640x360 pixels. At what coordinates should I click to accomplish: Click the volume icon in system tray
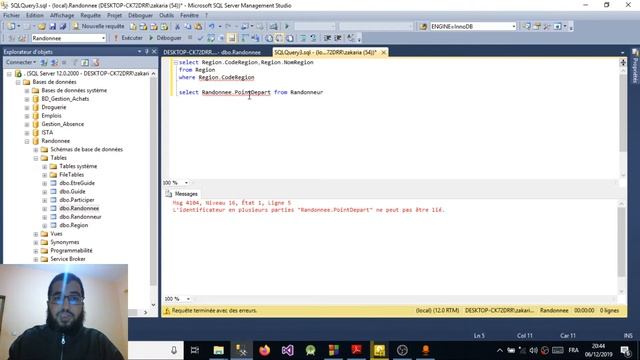click(x=533, y=350)
